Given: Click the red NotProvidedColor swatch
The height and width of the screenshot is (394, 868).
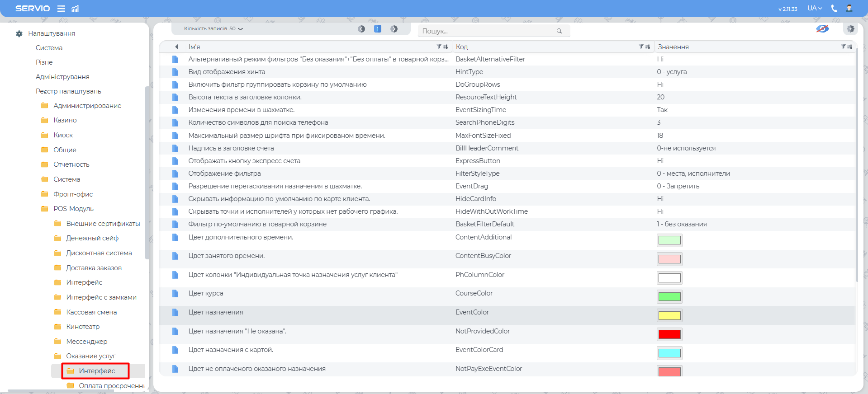Looking at the screenshot, I should click(669, 334).
